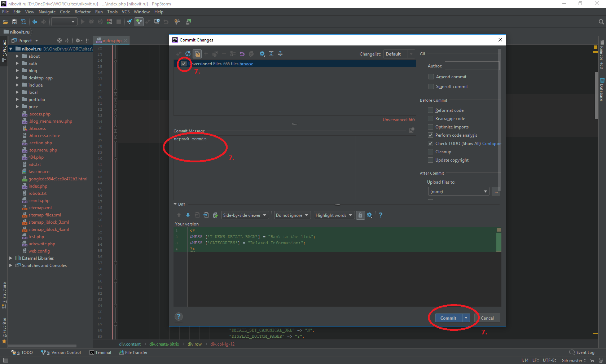Screen dimensions: 606x364
Task: Enable Amend commit
Action: [x=431, y=77]
